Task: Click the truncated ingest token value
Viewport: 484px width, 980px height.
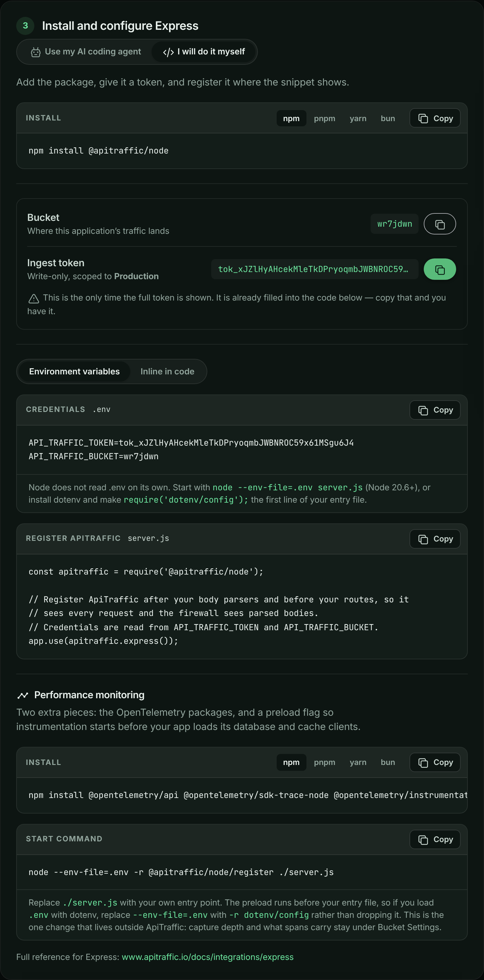Action: pos(315,269)
